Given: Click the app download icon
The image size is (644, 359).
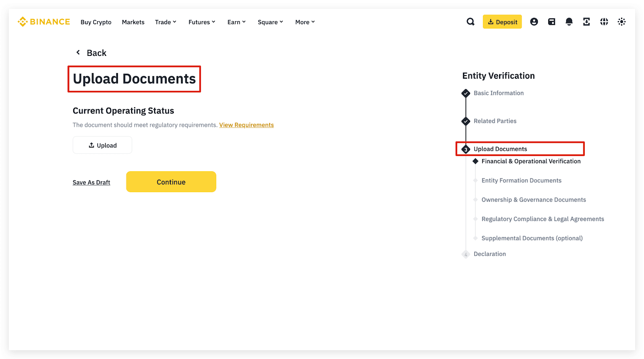Looking at the screenshot, I should (586, 22).
